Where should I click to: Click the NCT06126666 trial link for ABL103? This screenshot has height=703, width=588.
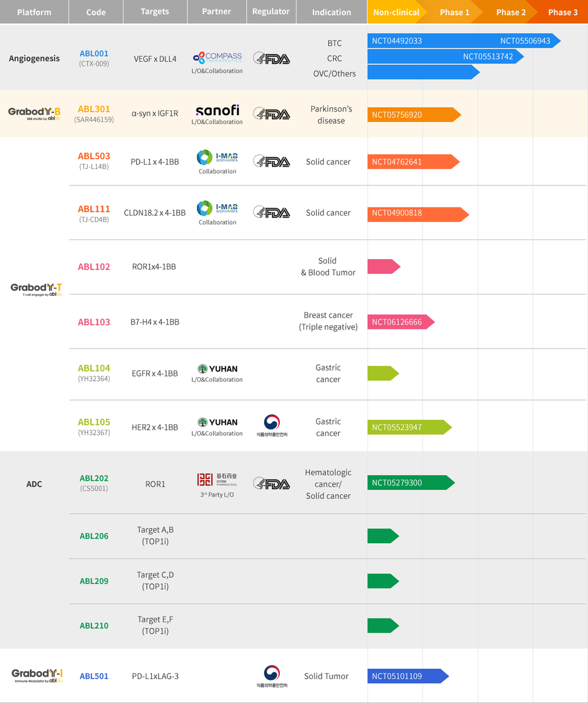[x=398, y=321]
